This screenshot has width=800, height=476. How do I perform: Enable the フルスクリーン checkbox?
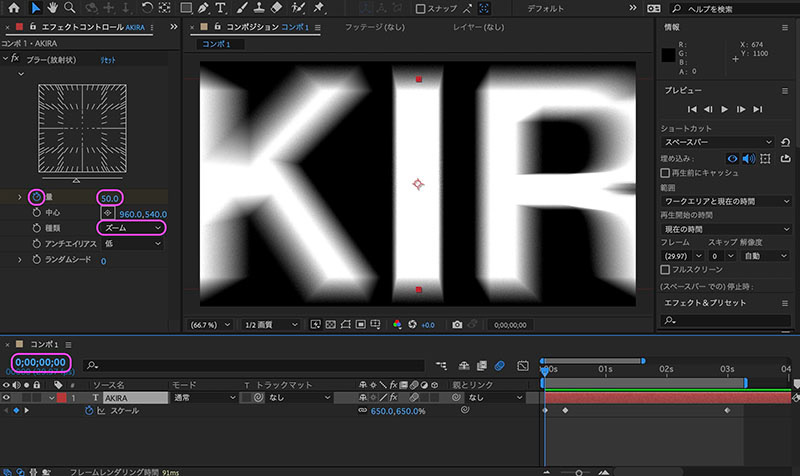coord(665,269)
